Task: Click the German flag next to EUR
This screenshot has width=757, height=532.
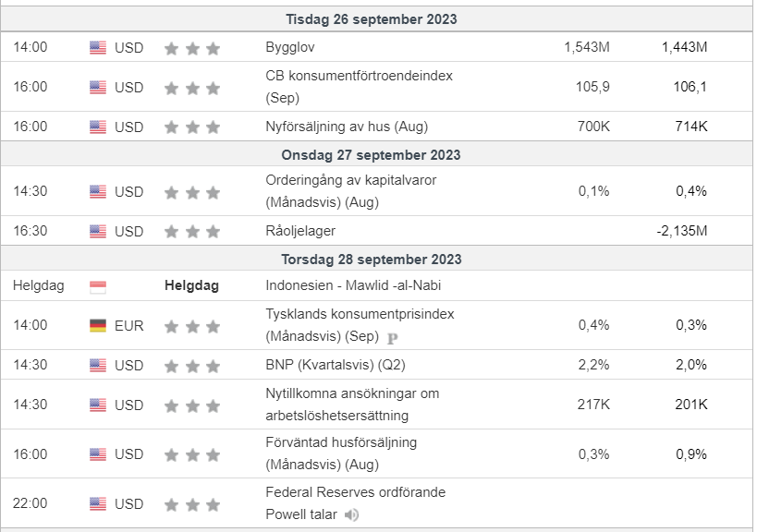Action: point(98,325)
